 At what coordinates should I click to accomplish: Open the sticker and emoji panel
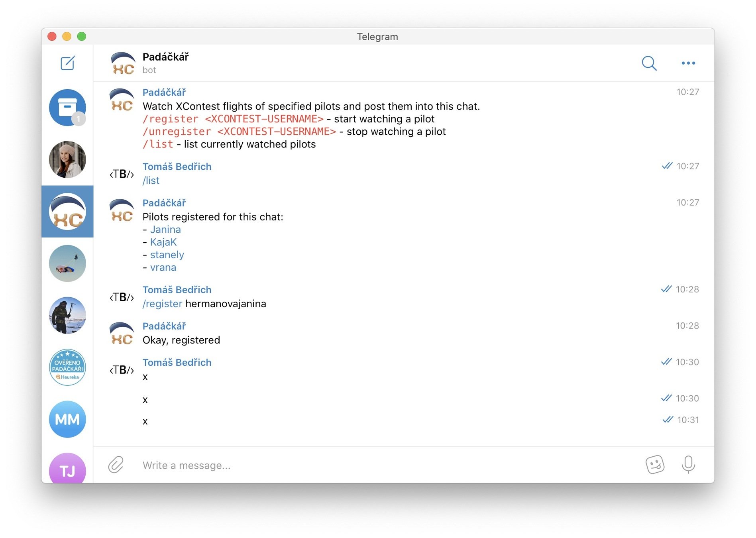point(655,465)
